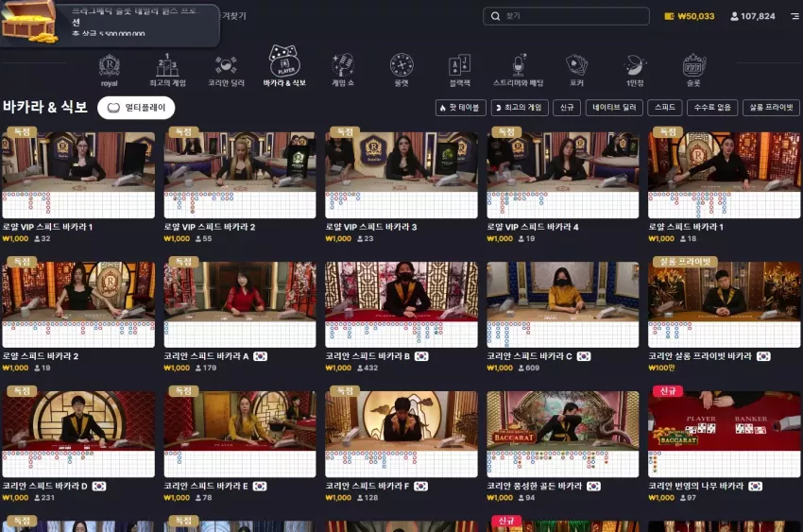The image size is (803, 532).
Task: Open 로얄 스피드 바카라 2 table
Action: (x=78, y=304)
